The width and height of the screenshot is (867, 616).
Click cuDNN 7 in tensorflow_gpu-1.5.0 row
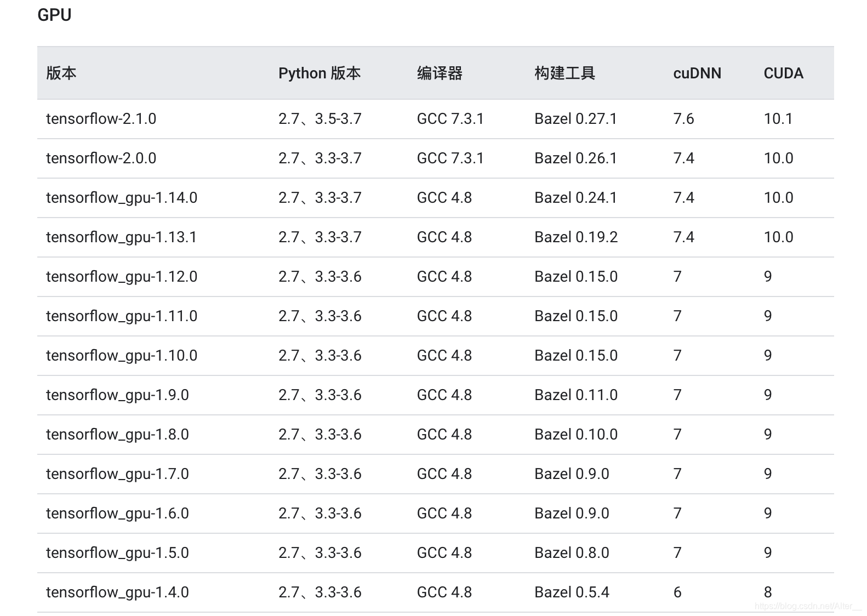[x=677, y=553]
